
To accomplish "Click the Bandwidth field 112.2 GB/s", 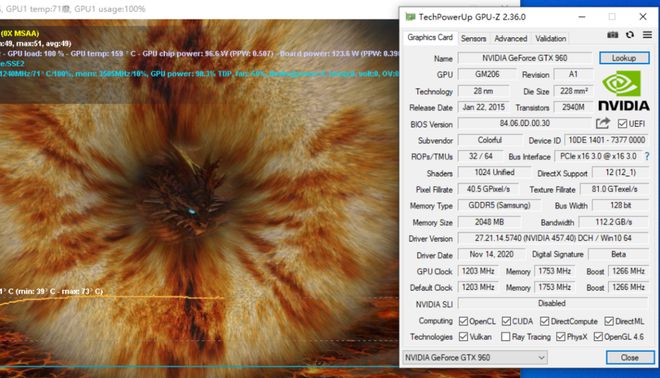I will pos(614,222).
